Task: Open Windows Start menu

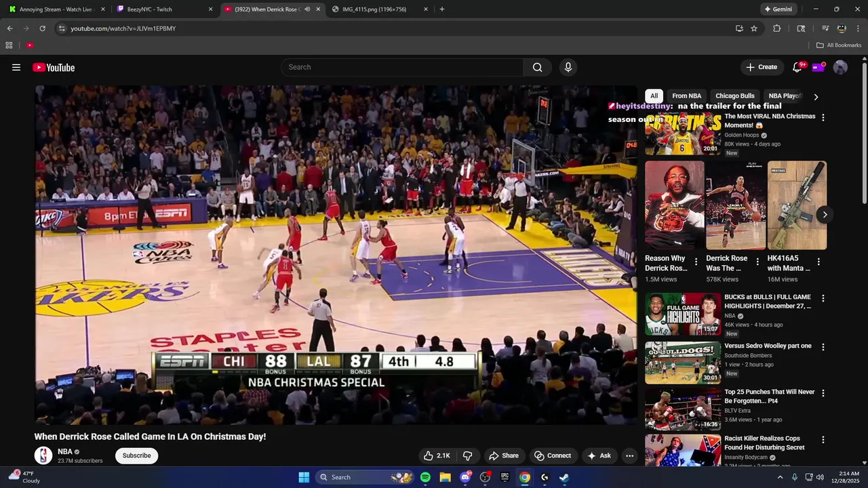Action: tap(304, 477)
